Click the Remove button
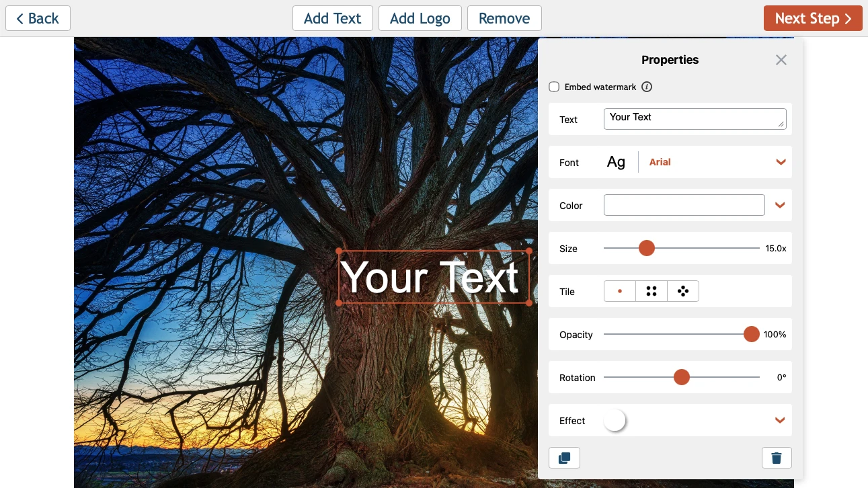The height and width of the screenshot is (488, 868). click(x=504, y=18)
